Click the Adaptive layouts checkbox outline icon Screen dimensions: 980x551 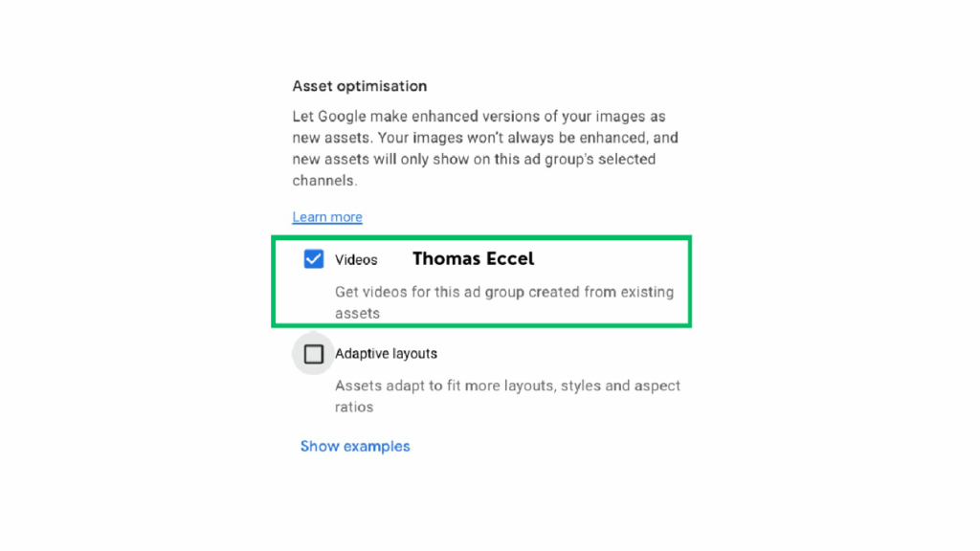click(x=313, y=353)
